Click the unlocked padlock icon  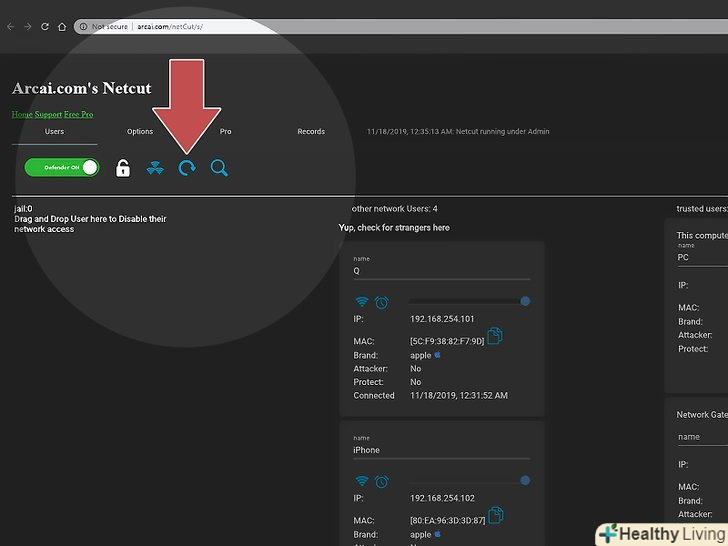123,168
